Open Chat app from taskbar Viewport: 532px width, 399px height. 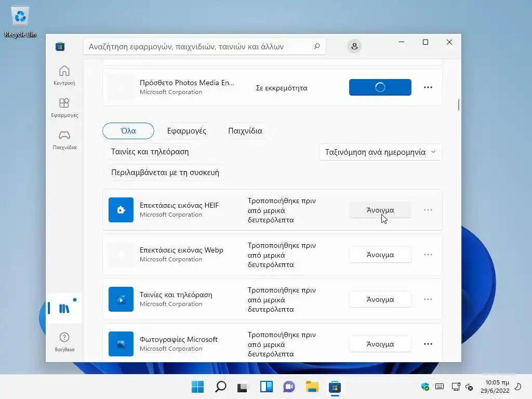point(289,387)
